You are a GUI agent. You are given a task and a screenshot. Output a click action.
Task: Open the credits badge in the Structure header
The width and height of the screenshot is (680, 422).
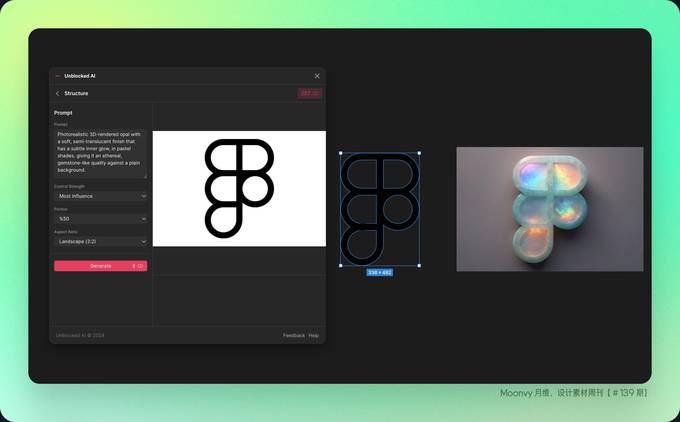pos(310,93)
